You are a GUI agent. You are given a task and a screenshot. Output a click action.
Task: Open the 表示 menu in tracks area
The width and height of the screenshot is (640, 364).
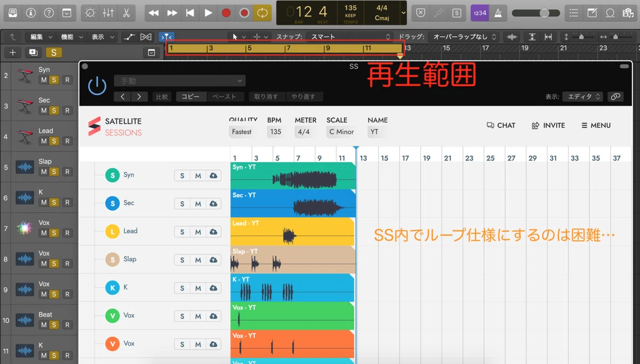point(102,37)
